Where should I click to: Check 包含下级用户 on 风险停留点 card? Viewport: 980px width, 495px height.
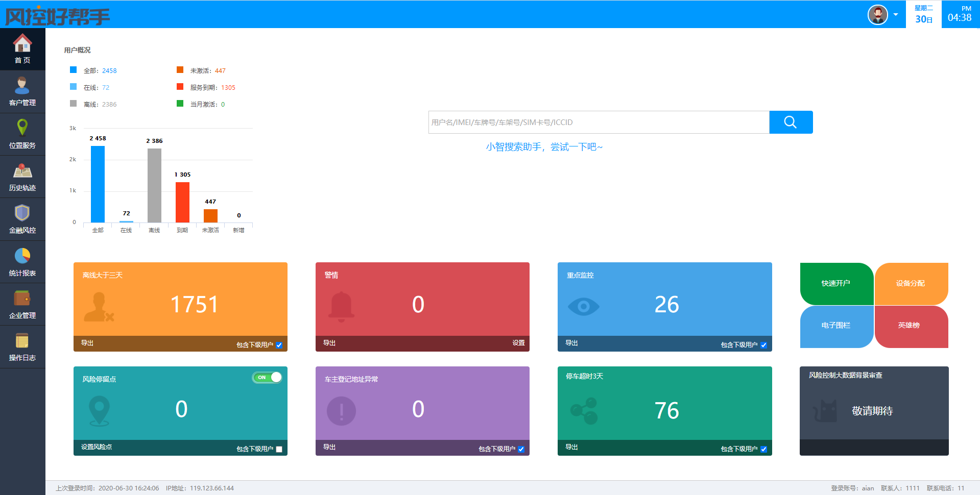tap(279, 449)
